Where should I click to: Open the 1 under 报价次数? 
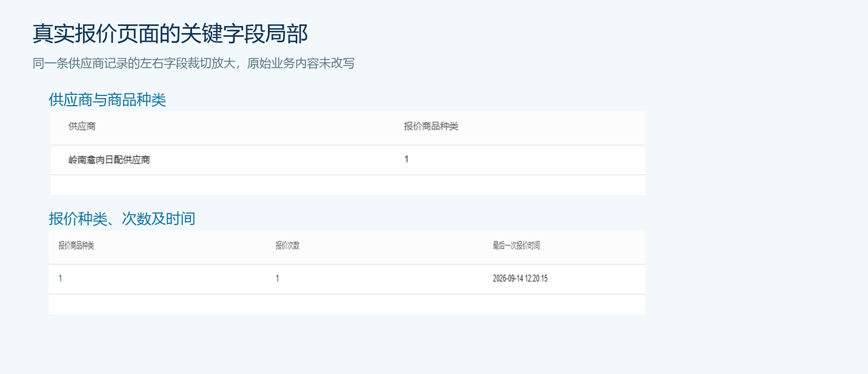(x=277, y=279)
